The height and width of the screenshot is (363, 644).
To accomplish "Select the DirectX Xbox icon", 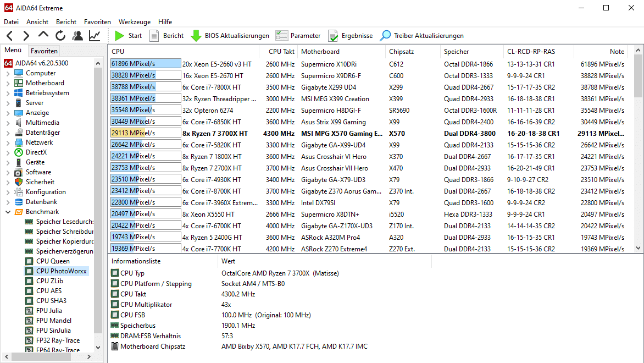I will point(19,152).
